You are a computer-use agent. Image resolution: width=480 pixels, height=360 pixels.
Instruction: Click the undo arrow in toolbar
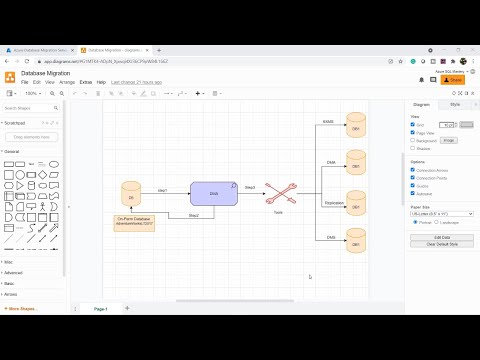[75, 94]
